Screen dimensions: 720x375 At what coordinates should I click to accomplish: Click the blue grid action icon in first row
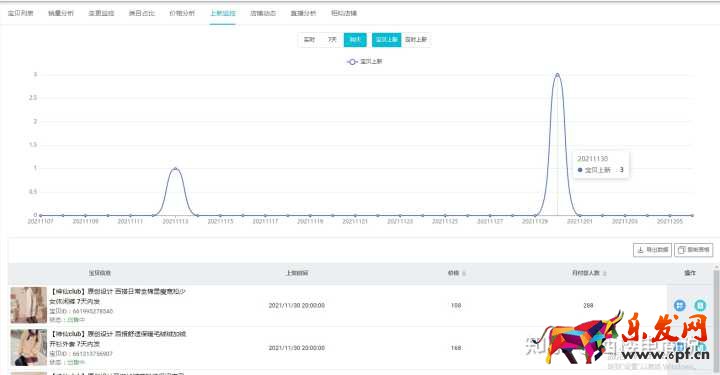[x=680, y=305]
